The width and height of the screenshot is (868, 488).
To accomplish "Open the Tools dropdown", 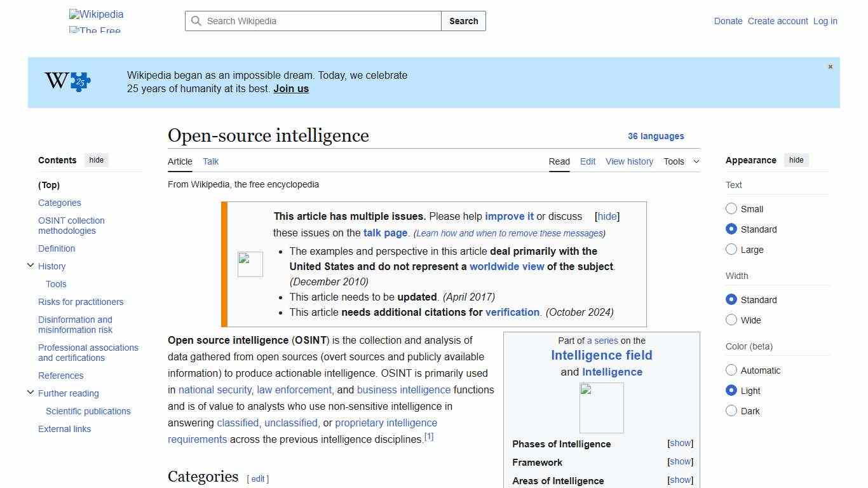I will pyautogui.click(x=681, y=161).
